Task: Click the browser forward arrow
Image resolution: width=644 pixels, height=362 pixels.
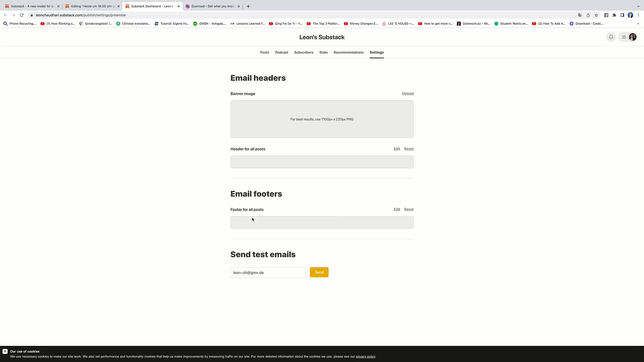Action: [14, 15]
